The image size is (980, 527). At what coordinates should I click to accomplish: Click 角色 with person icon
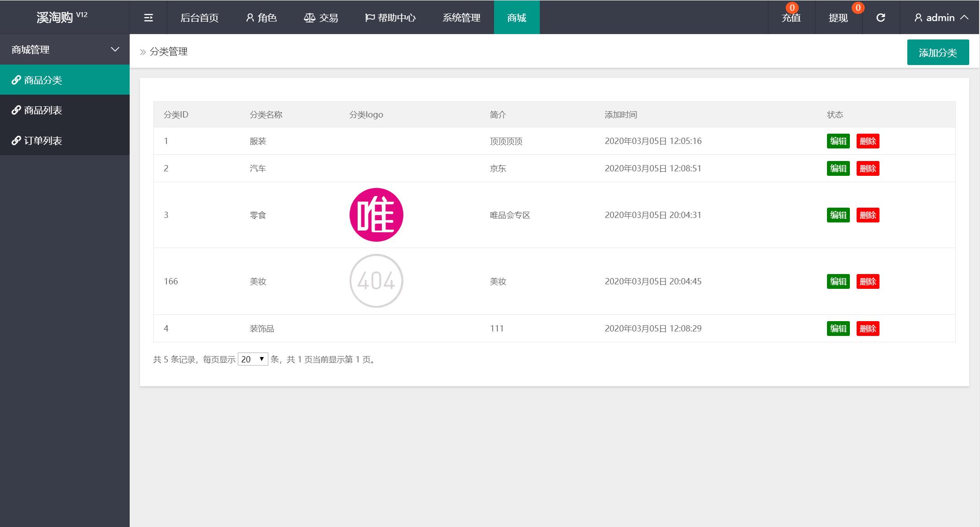(x=261, y=17)
